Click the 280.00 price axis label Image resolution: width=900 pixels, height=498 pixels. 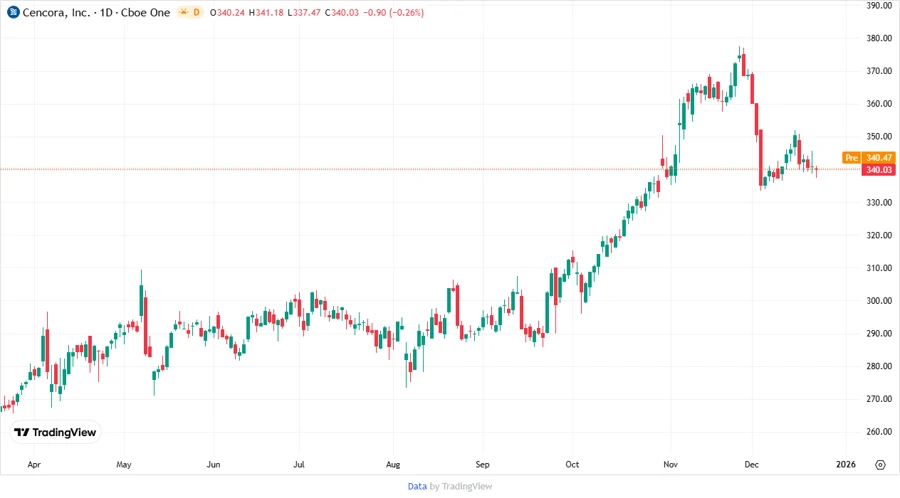(x=879, y=366)
